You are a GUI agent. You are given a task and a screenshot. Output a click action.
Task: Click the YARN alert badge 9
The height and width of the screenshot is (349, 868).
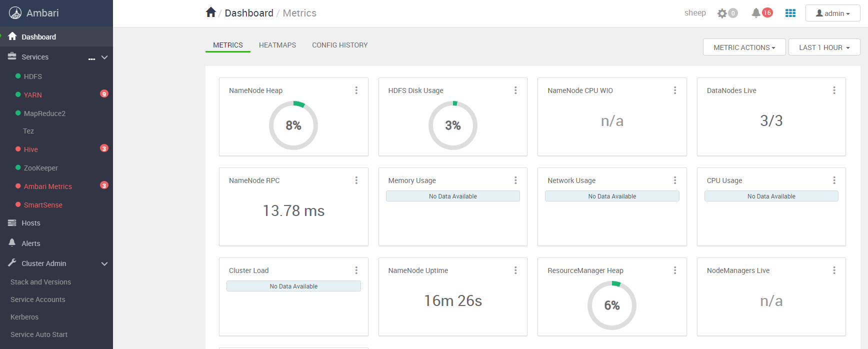(104, 94)
